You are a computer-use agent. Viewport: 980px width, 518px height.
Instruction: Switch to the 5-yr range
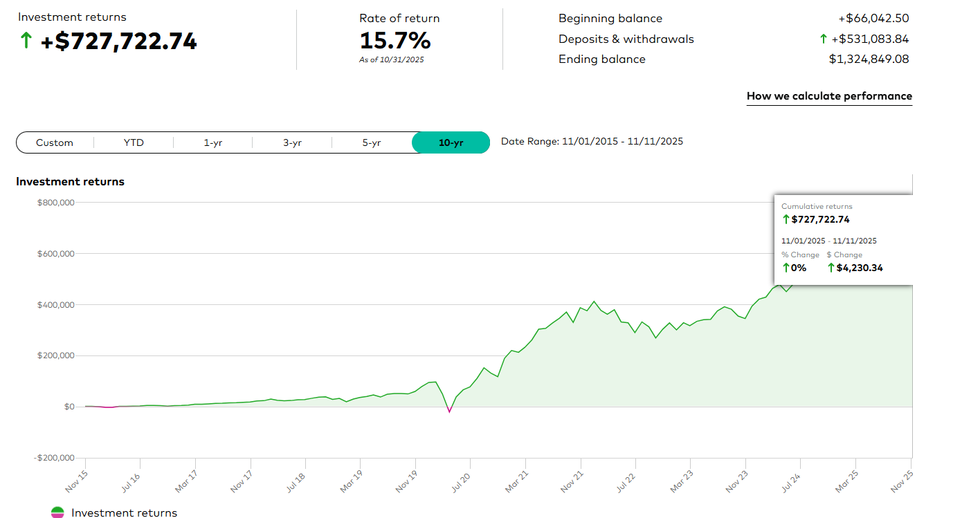[372, 142]
